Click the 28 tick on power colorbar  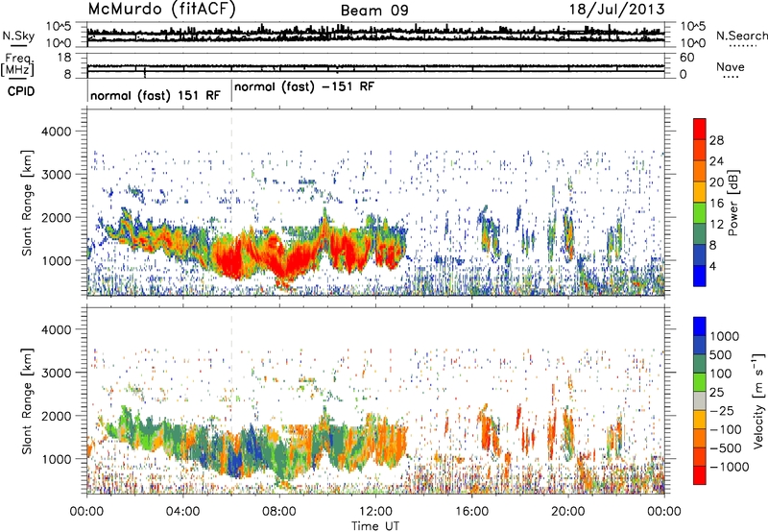coord(716,140)
